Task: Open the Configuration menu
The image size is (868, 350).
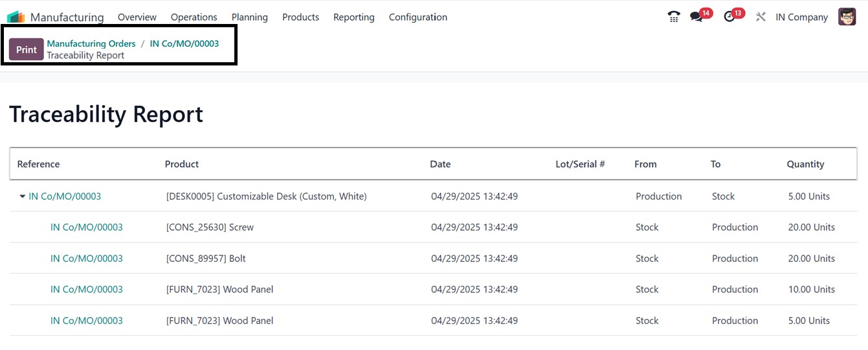Action: coord(417,17)
